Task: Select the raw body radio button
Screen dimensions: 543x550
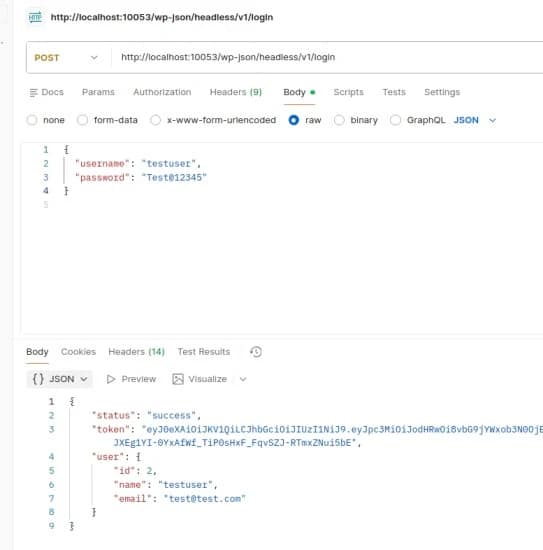Action: [x=294, y=120]
